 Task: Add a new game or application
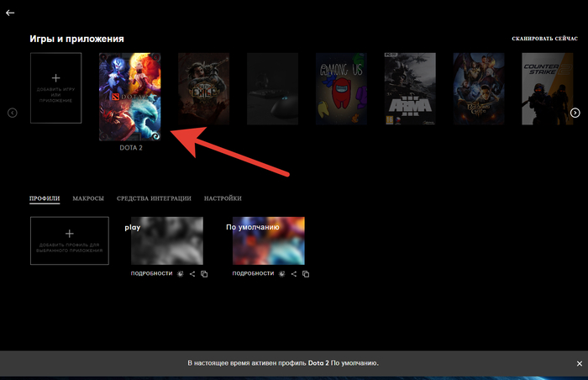(56, 88)
